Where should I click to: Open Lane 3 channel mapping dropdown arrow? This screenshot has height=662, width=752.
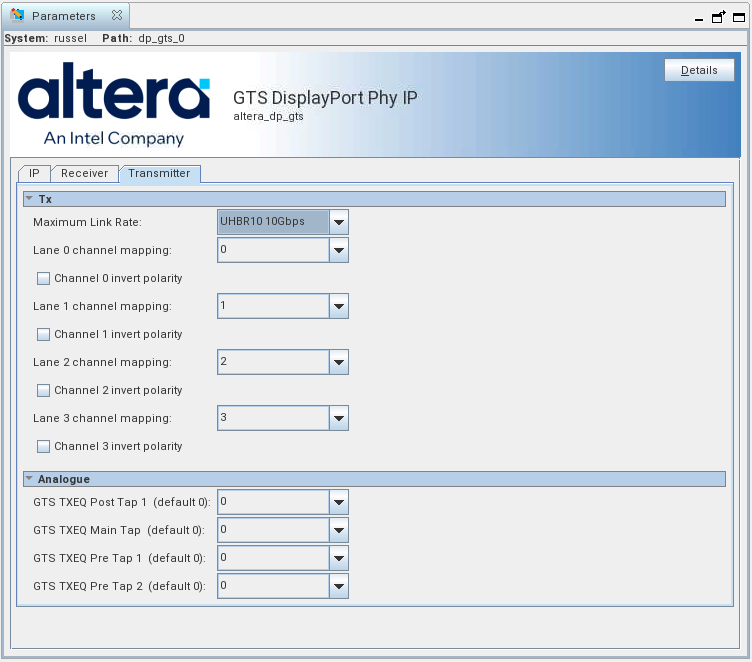pyautogui.click(x=339, y=418)
